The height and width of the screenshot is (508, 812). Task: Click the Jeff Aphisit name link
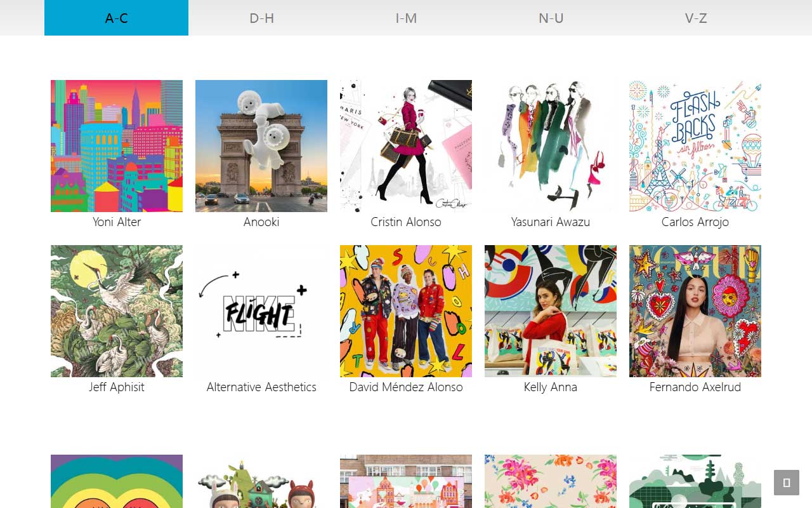117,387
